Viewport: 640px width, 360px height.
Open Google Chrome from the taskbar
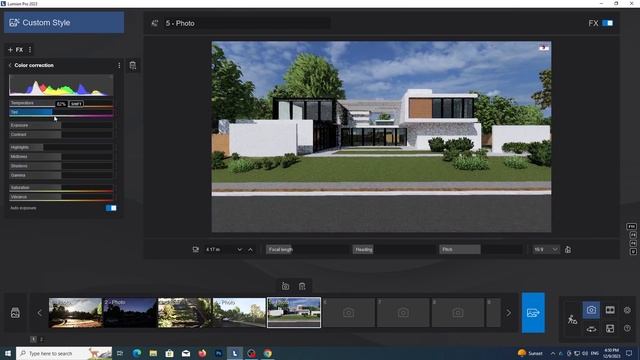(268, 353)
